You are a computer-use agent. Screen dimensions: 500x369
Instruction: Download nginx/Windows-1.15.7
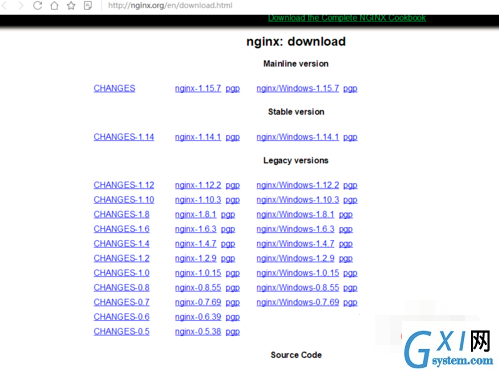(298, 88)
